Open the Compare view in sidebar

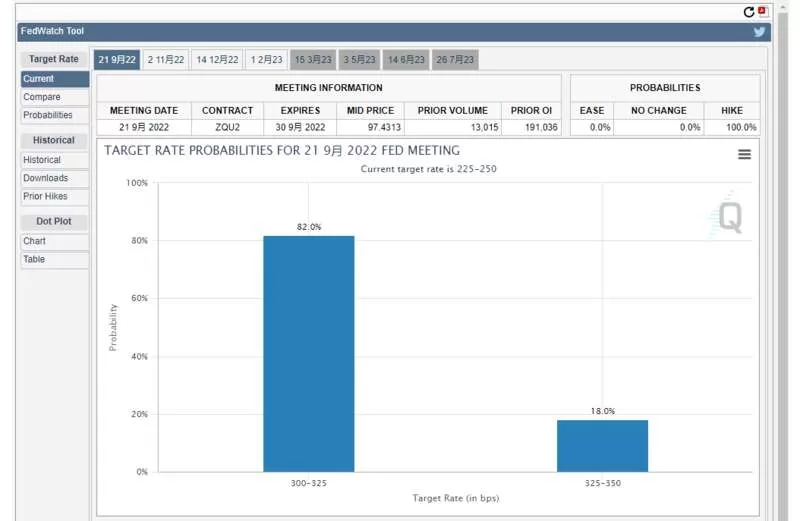55,97
